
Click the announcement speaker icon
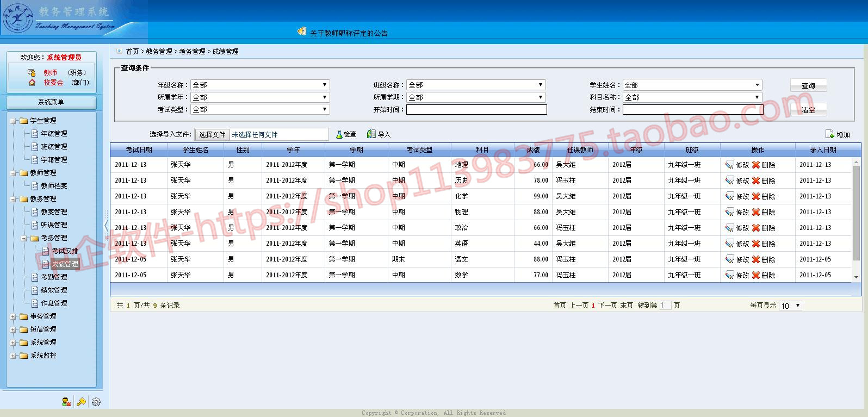302,32
